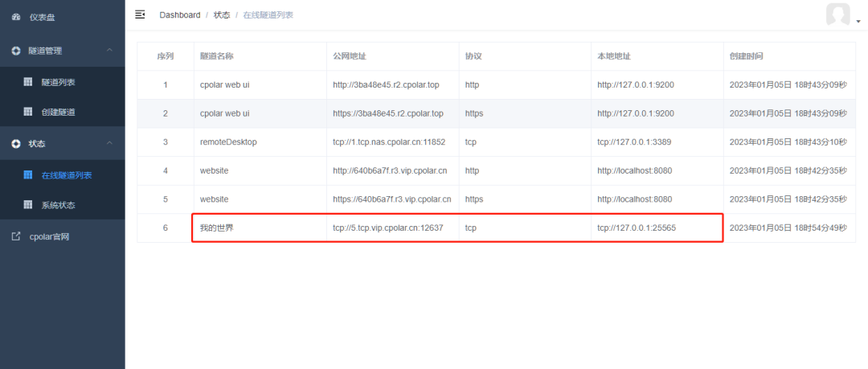Select the 我的世界 tunnel name
The width and height of the screenshot is (868, 369).
(216, 228)
